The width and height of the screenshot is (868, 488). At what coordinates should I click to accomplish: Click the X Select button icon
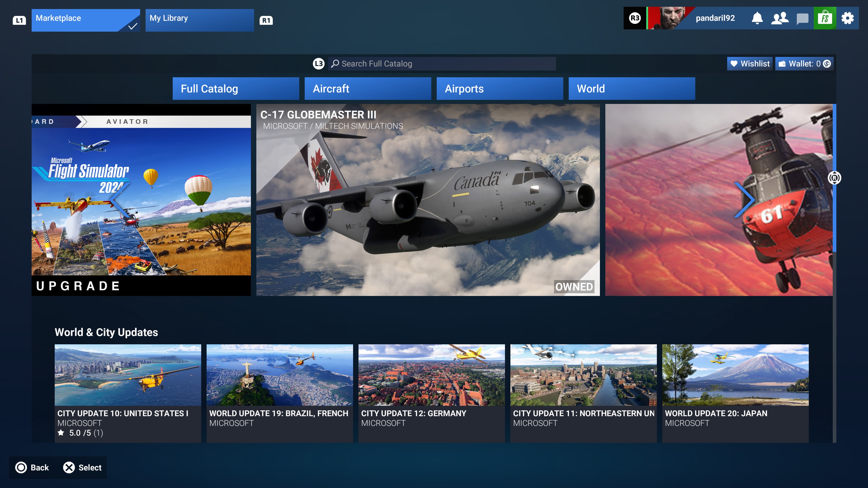(69, 467)
